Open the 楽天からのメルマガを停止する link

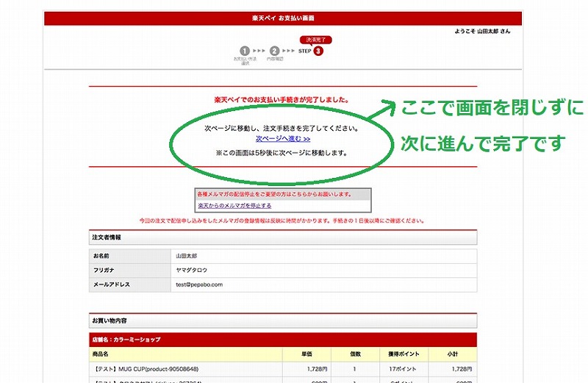pyautogui.click(x=234, y=206)
